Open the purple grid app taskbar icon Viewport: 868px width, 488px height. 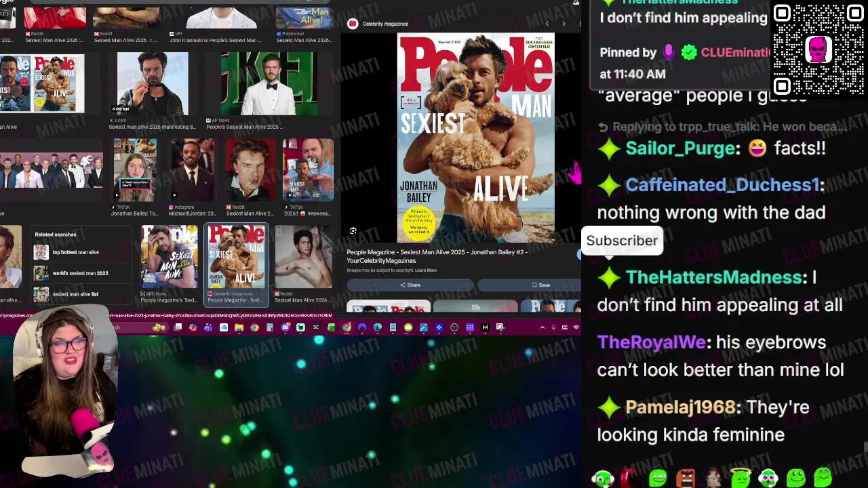click(x=470, y=327)
